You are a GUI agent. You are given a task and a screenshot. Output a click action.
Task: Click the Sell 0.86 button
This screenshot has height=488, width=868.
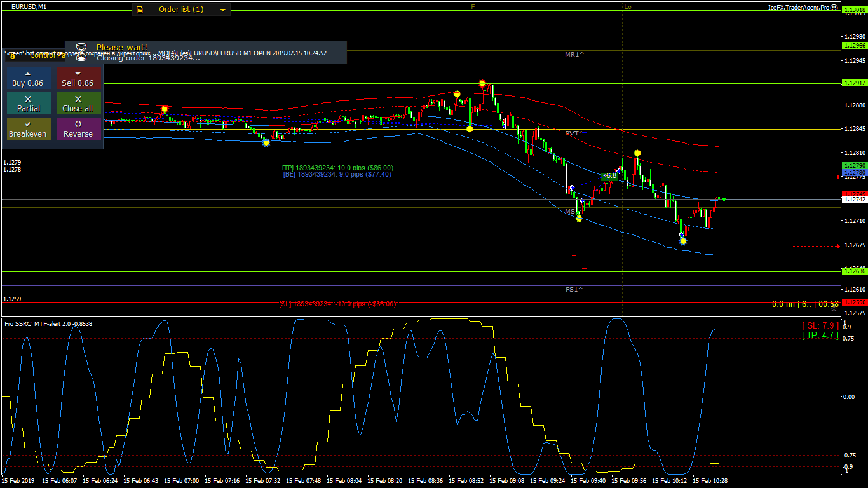pyautogui.click(x=78, y=78)
